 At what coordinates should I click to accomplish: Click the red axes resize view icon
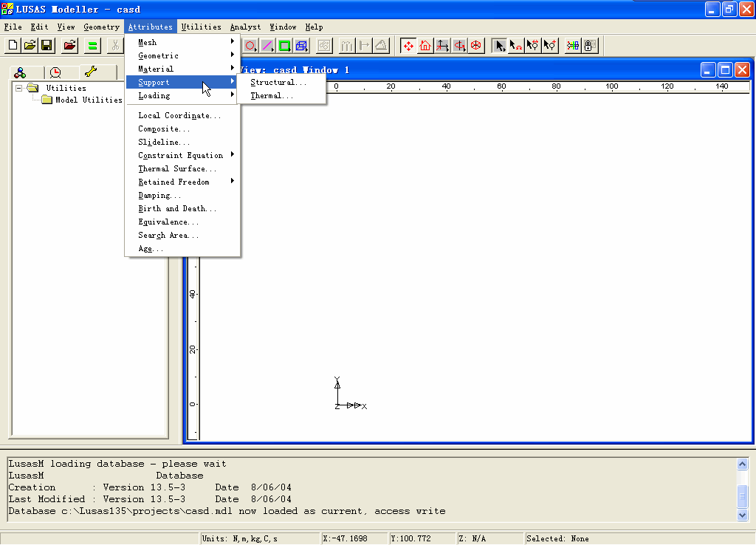443,46
